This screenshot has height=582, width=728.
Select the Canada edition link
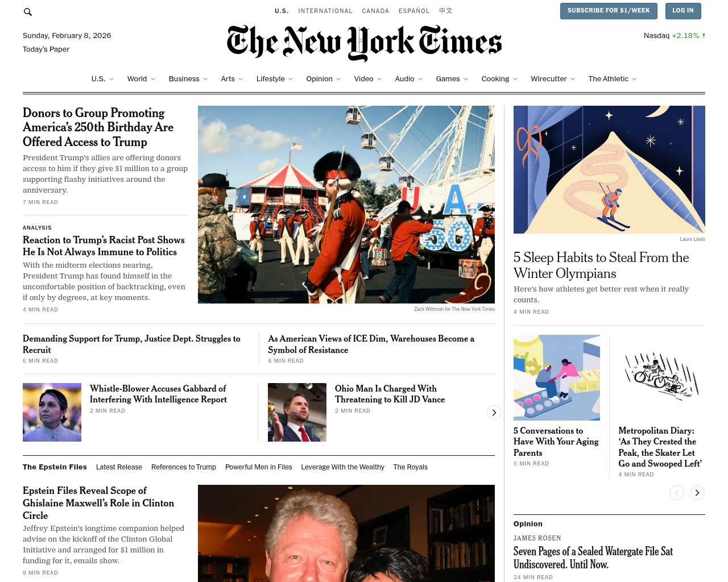[375, 11]
